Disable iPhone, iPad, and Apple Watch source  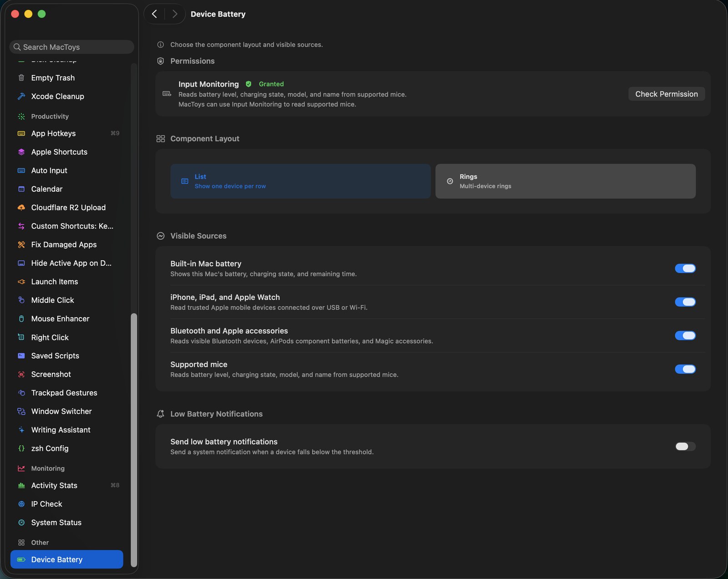click(685, 302)
